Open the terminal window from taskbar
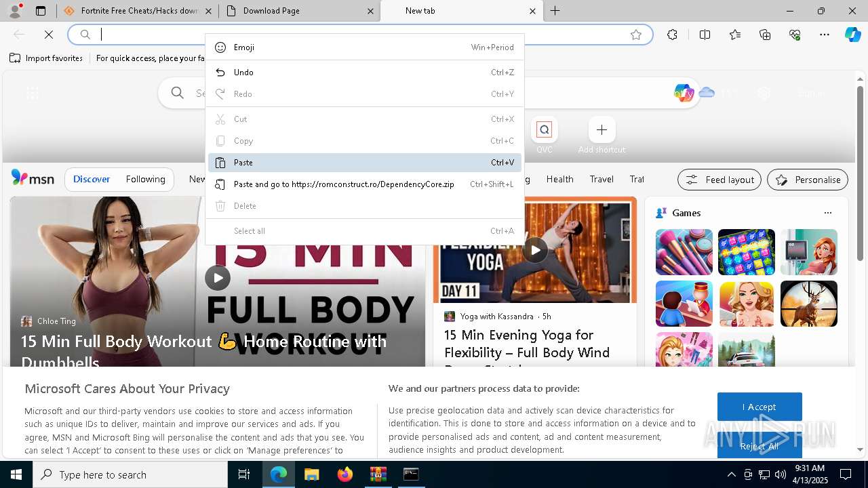The image size is (868, 488). (411, 474)
